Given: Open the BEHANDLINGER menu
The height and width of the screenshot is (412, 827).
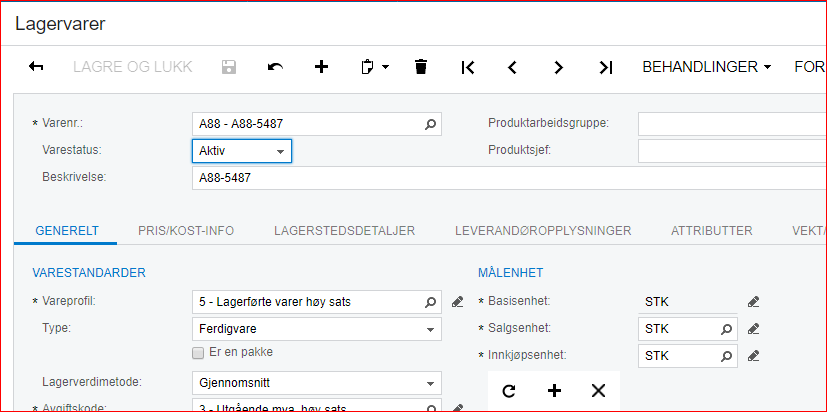Looking at the screenshot, I should pyautogui.click(x=706, y=67).
